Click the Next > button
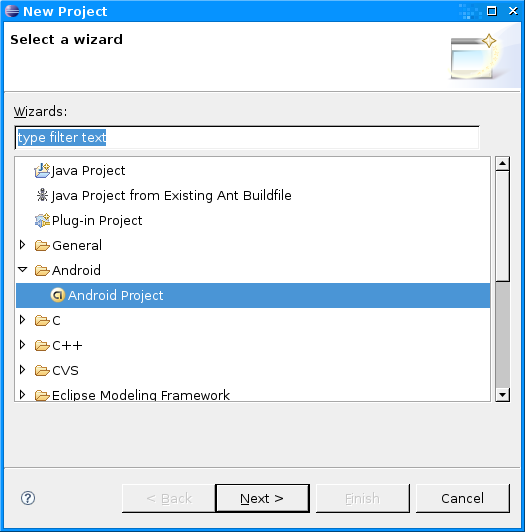 click(x=262, y=498)
